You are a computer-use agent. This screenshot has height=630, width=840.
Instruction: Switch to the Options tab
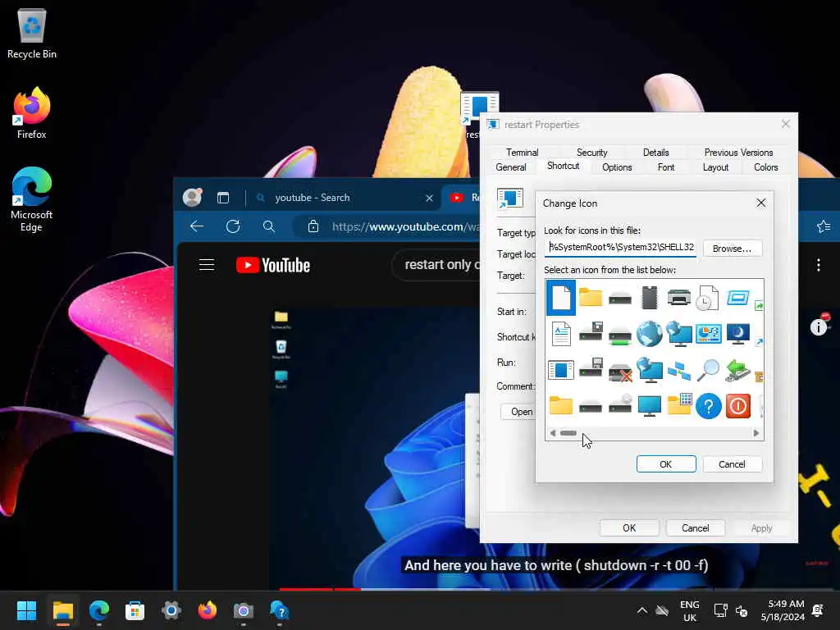(617, 167)
